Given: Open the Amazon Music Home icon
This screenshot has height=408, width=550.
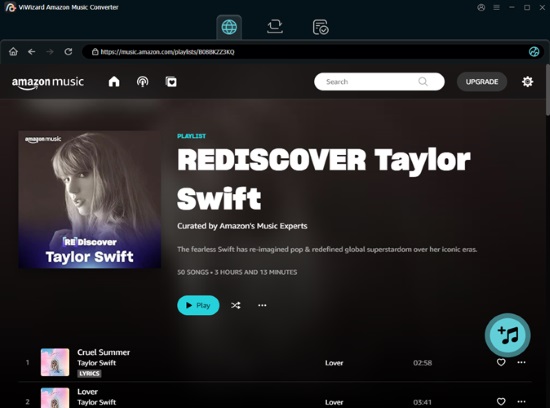Looking at the screenshot, I should 114,82.
